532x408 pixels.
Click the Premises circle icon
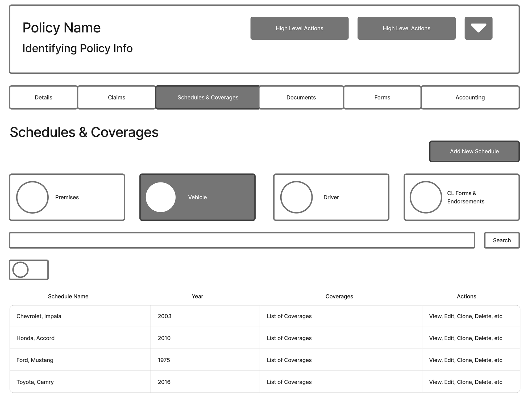point(32,197)
